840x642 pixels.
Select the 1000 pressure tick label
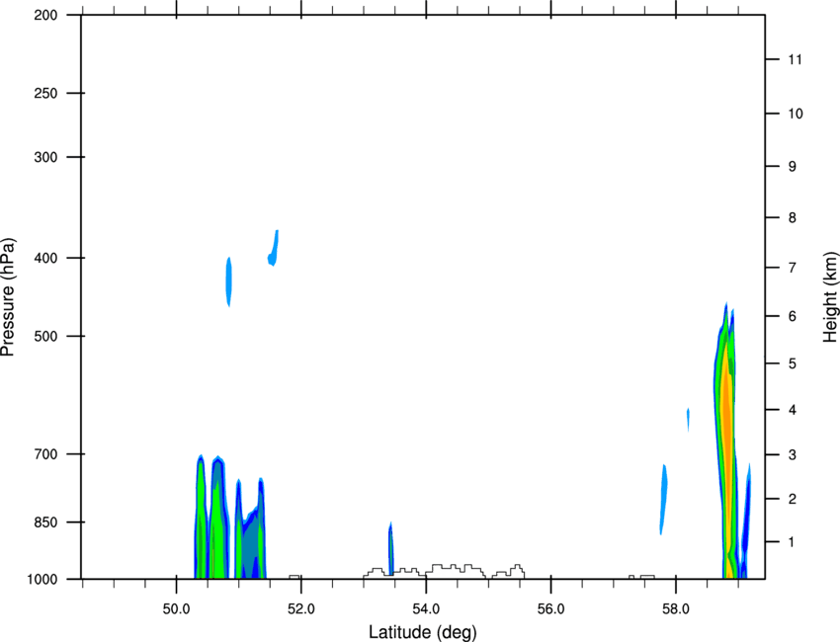tap(42, 579)
